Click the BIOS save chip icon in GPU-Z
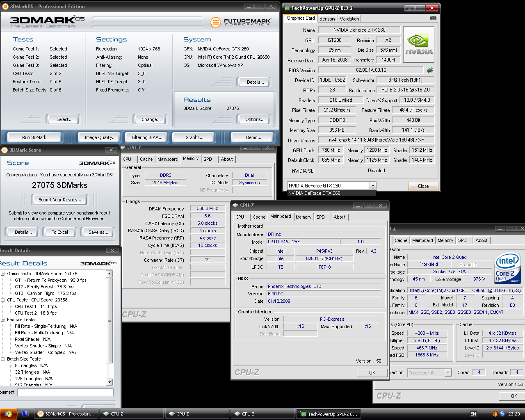This screenshot has height=420, width=525. (x=430, y=70)
